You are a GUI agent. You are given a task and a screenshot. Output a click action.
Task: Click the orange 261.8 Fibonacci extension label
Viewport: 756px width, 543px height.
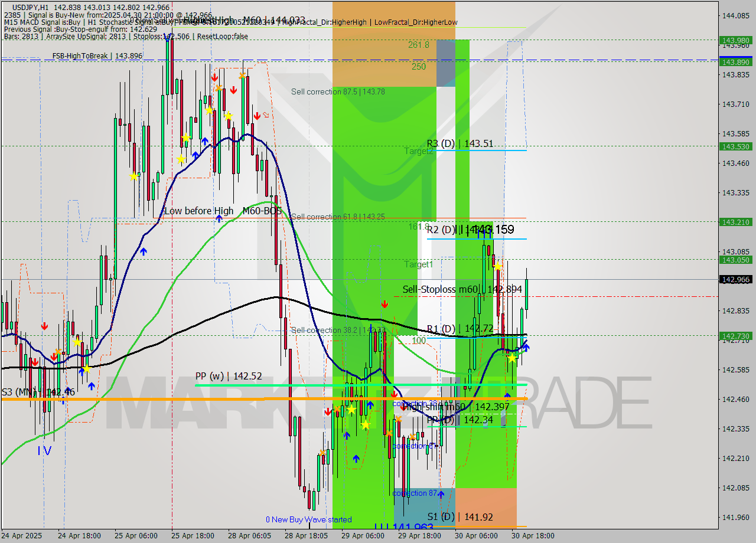click(418, 45)
